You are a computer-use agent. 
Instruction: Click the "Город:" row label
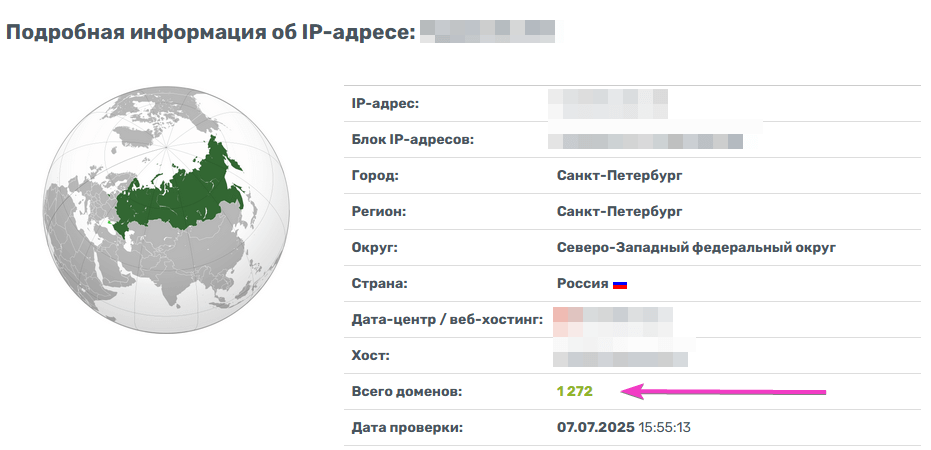click(x=375, y=175)
